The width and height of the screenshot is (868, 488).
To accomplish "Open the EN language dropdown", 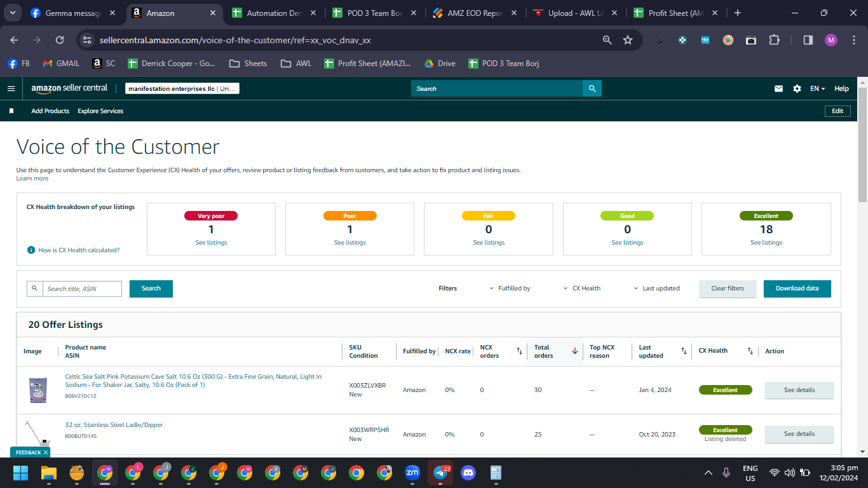I will (817, 88).
